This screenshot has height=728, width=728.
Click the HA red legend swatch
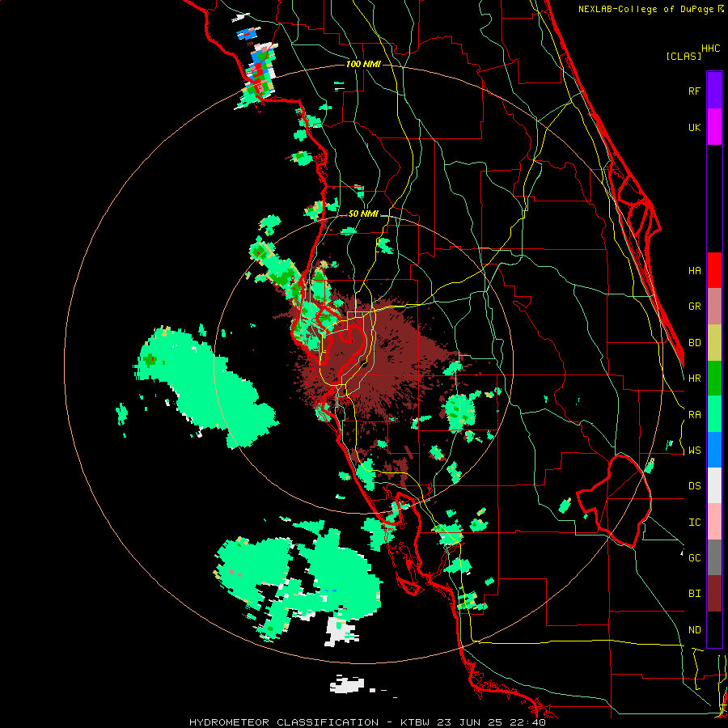pyautogui.click(x=714, y=270)
